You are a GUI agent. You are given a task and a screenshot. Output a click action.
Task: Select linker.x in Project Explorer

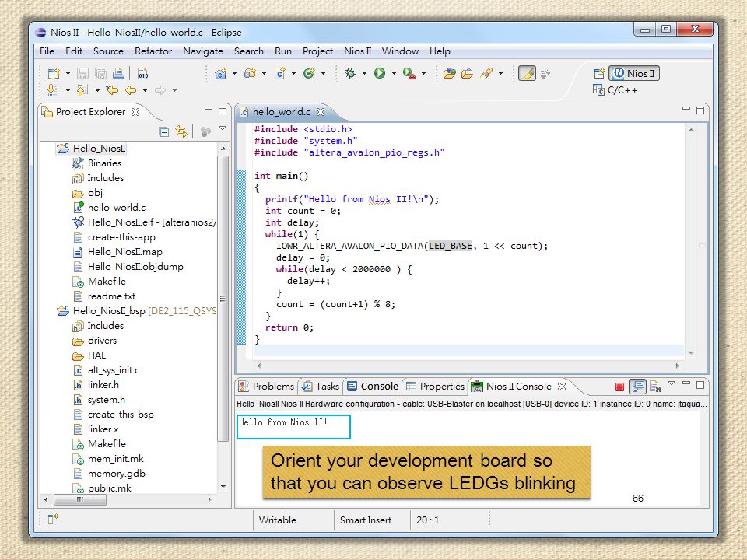103,429
